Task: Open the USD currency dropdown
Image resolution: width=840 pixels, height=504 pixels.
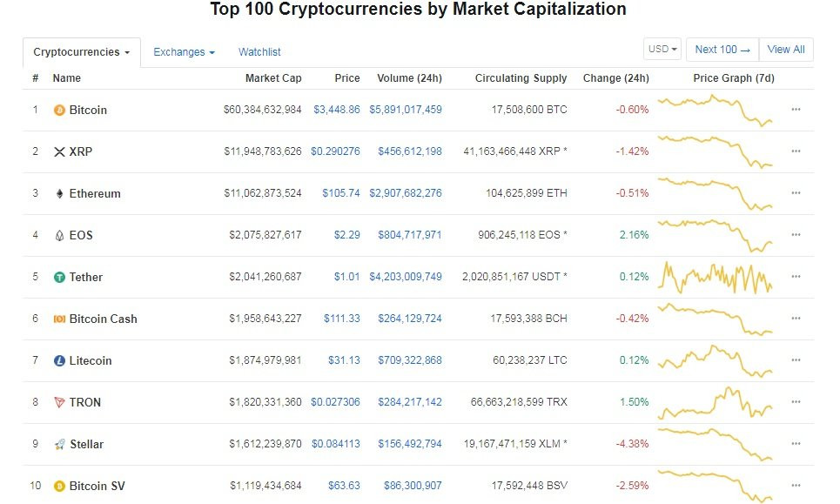Action: pyautogui.click(x=662, y=50)
